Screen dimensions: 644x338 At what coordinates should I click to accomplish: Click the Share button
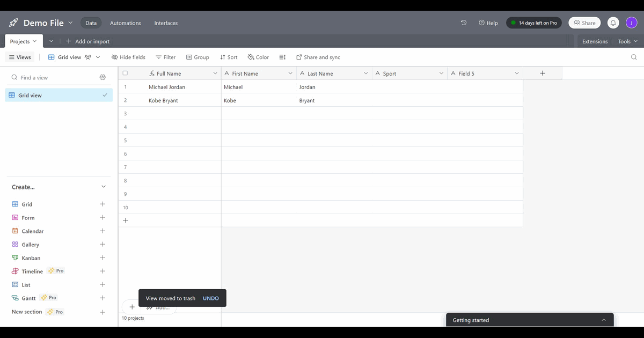(584, 23)
